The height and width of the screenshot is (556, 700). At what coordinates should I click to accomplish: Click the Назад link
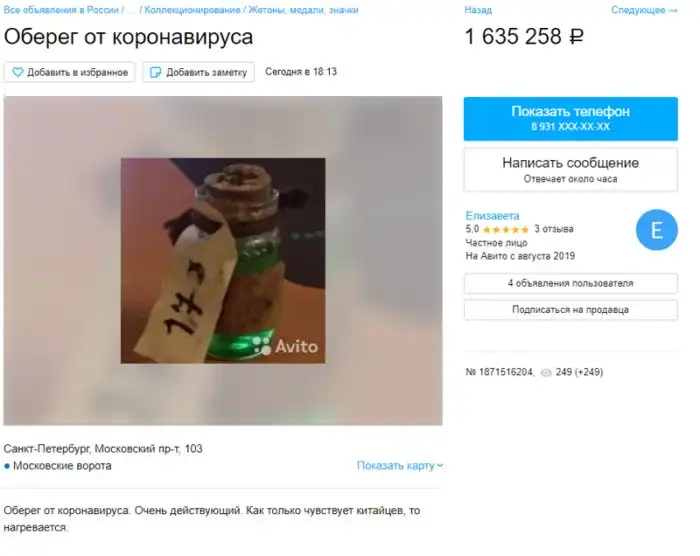click(478, 10)
